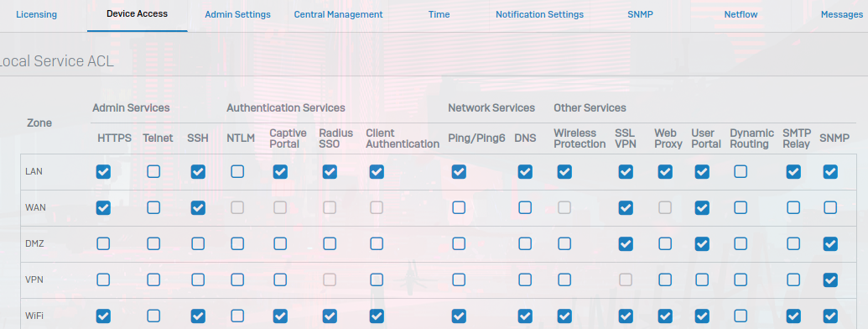Uncheck HTTPS for the WiFi zone
868x329 pixels.
tap(103, 316)
